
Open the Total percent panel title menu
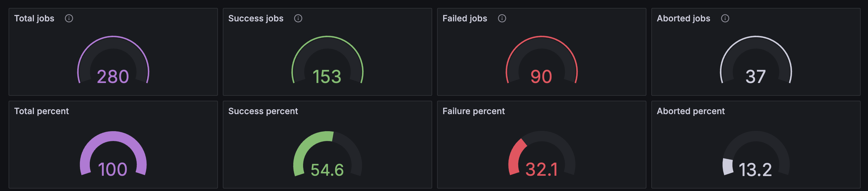42,111
